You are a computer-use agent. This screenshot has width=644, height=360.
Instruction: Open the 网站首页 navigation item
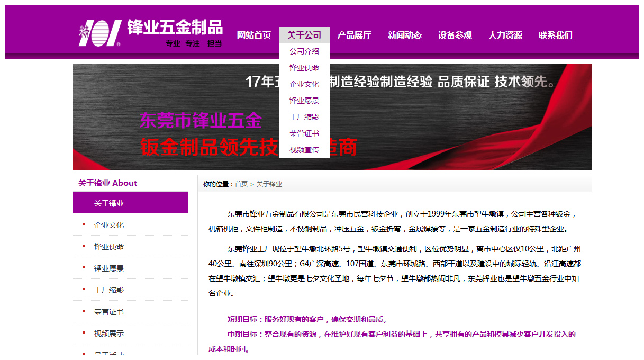[253, 35]
